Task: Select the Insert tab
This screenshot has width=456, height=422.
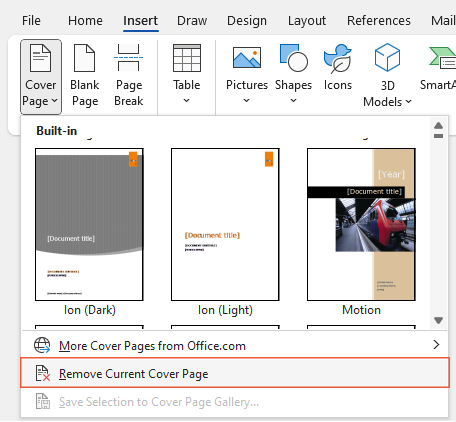Action: coord(140,21)
